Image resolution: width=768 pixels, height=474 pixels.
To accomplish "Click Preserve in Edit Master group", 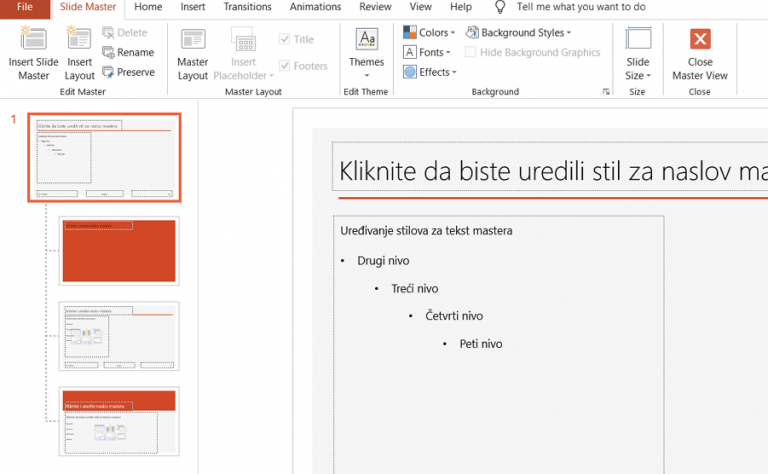I will (x=128, y=72).
